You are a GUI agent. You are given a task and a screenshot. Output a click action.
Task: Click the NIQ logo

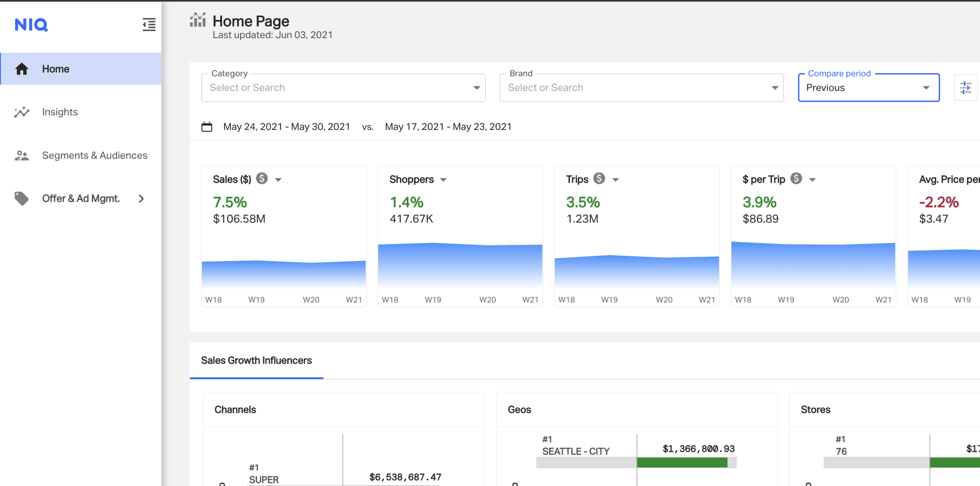[x=31, y=24]
